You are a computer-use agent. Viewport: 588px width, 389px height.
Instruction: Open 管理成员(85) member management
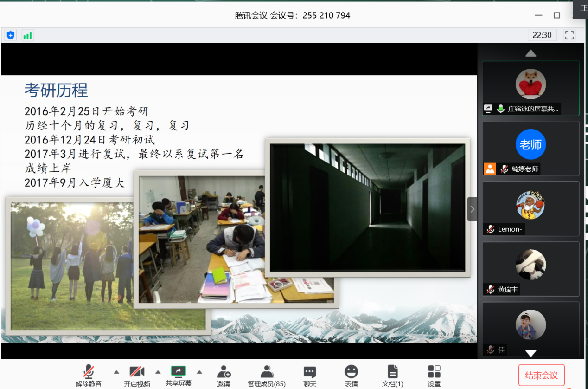click(267, 375)
